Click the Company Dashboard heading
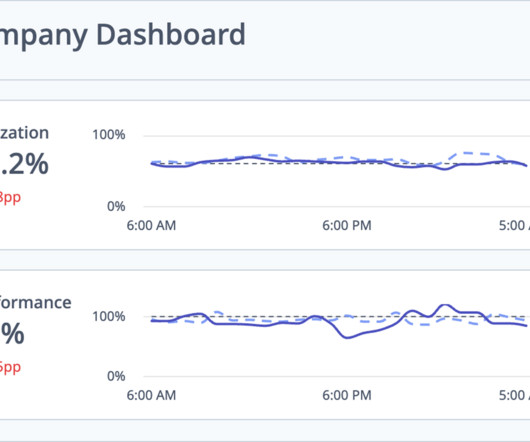The height and width of the screenshot is (442, 530). point(122,35)
